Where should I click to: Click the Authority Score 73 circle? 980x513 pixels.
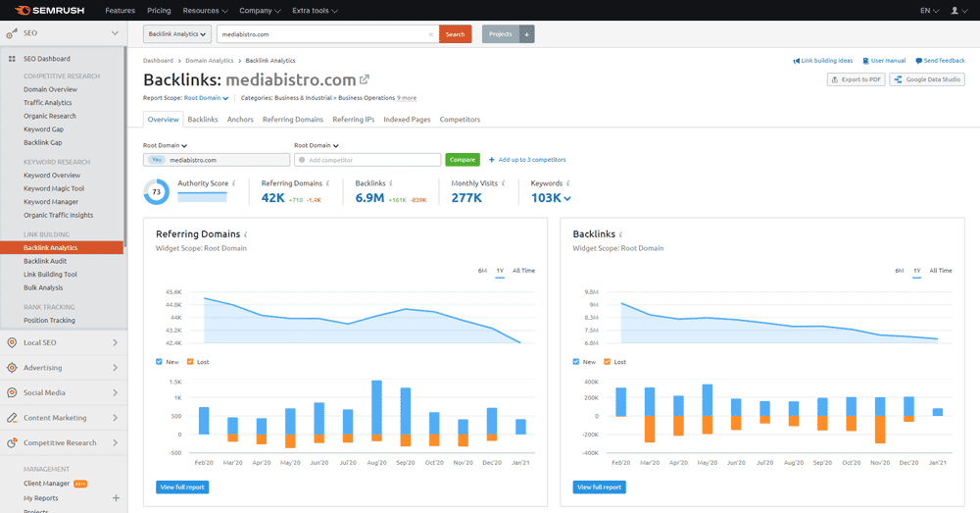point(156,192)
